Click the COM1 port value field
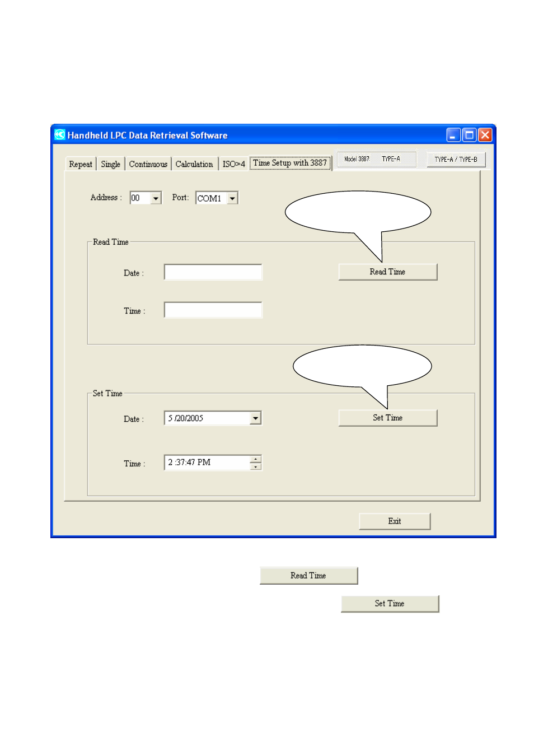The image size is (534, 756). point(211,198)
